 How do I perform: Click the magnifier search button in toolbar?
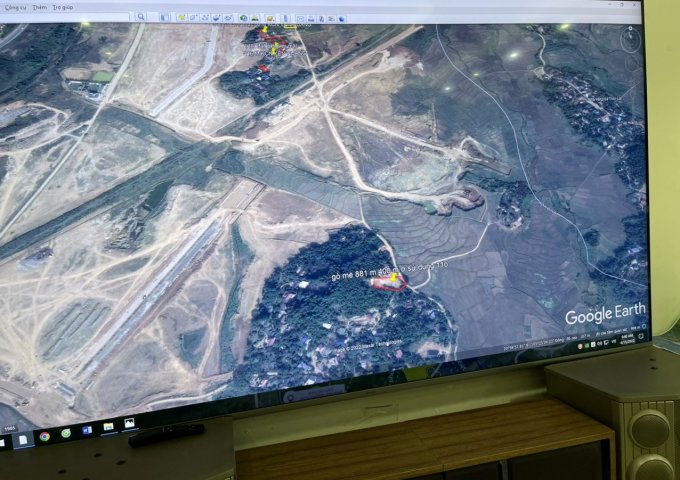[140, 17]
